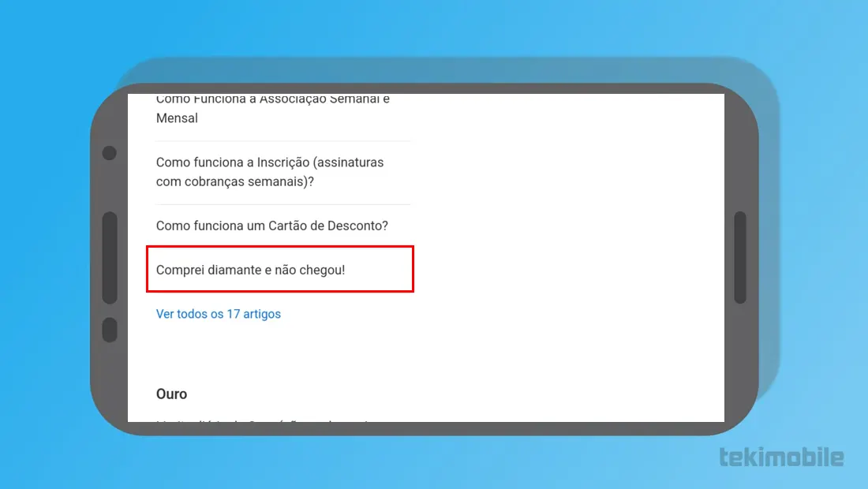Open 'Como funciona a Inscrição' subscriptions article

(270, 172)
